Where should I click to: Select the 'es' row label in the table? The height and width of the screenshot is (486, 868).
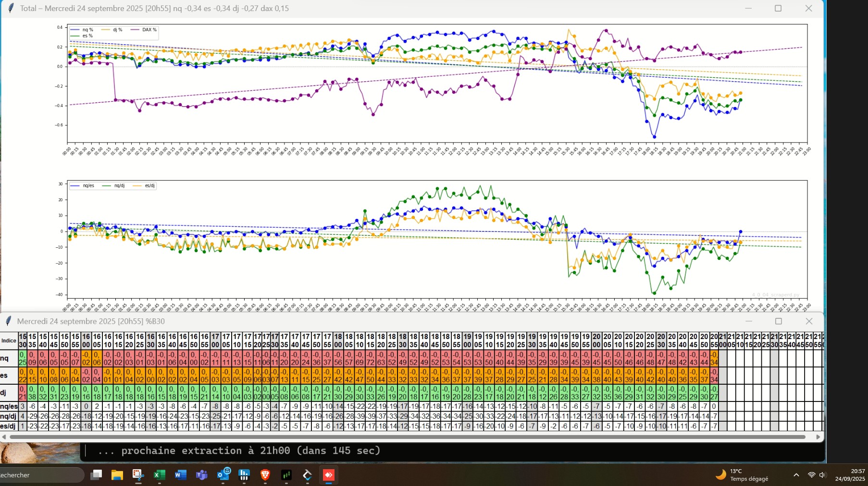point(9,376)
